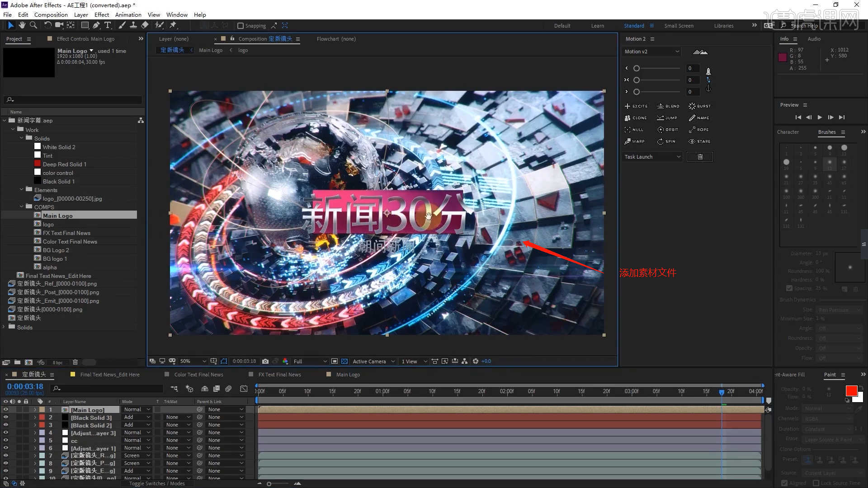868x488 pixels.
Task: Select the Selection arrow tool
Action: coord(11,25)
